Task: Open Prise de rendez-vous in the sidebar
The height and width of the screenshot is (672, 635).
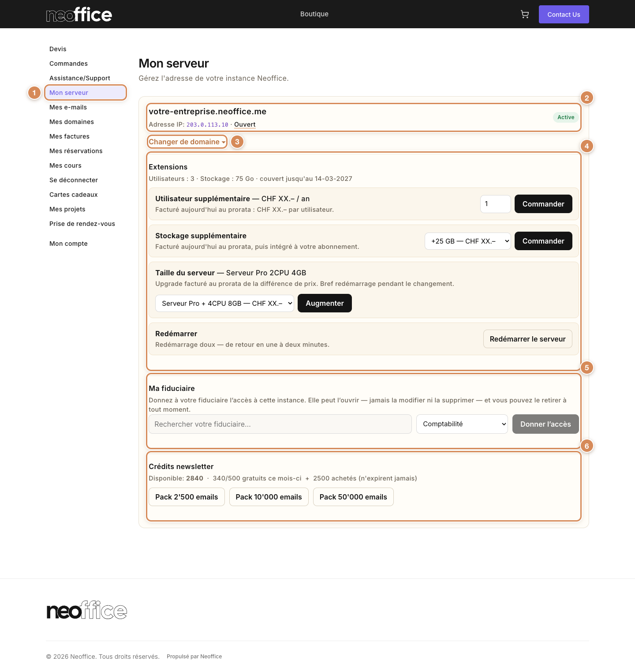Action: pos(82,224)
